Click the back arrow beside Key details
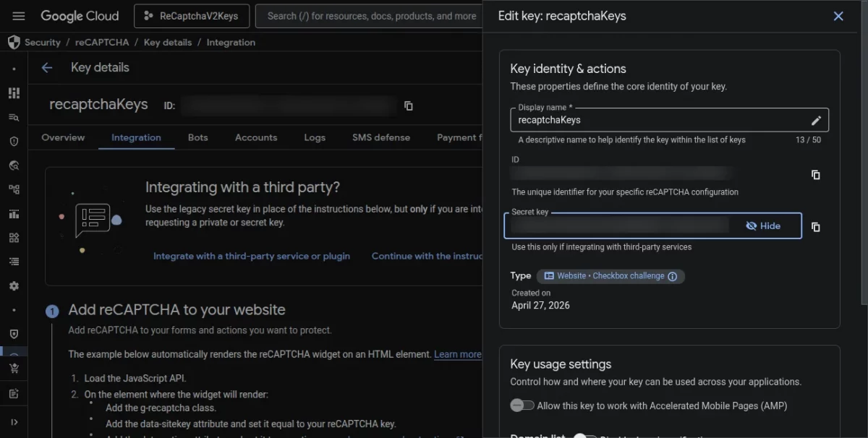 pos(47,68)
